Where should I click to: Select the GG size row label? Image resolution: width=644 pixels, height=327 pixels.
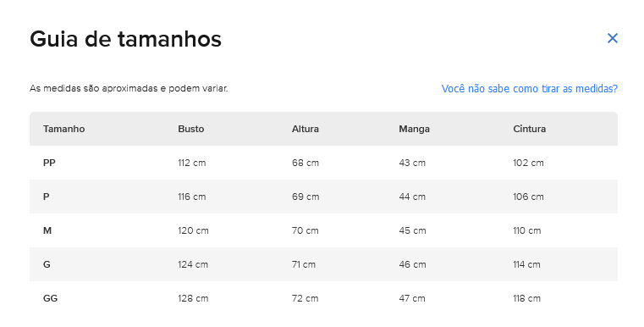(50, 298)
